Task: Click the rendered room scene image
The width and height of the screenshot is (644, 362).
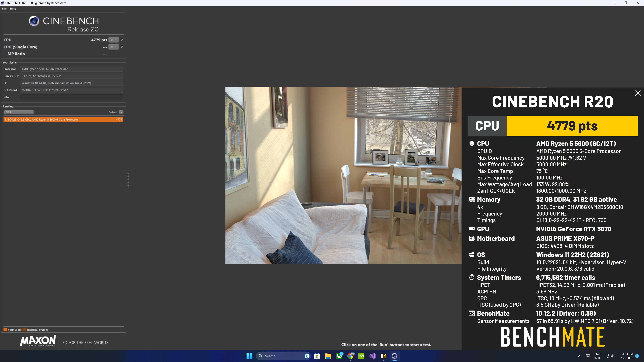Action: 343,175
